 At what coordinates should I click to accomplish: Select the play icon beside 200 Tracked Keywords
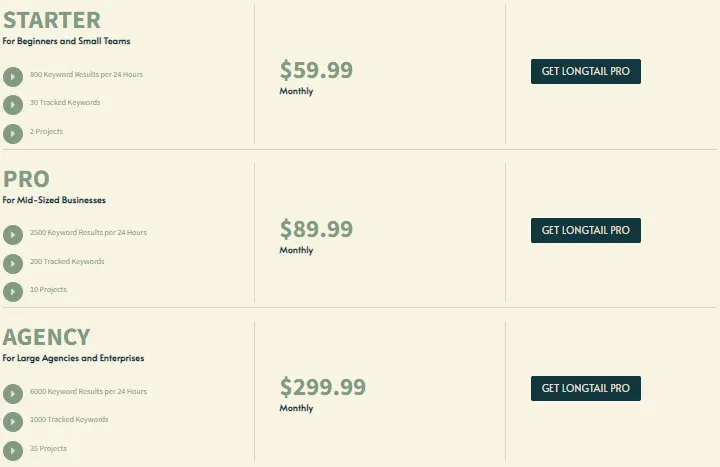click(x=13, y=264)
